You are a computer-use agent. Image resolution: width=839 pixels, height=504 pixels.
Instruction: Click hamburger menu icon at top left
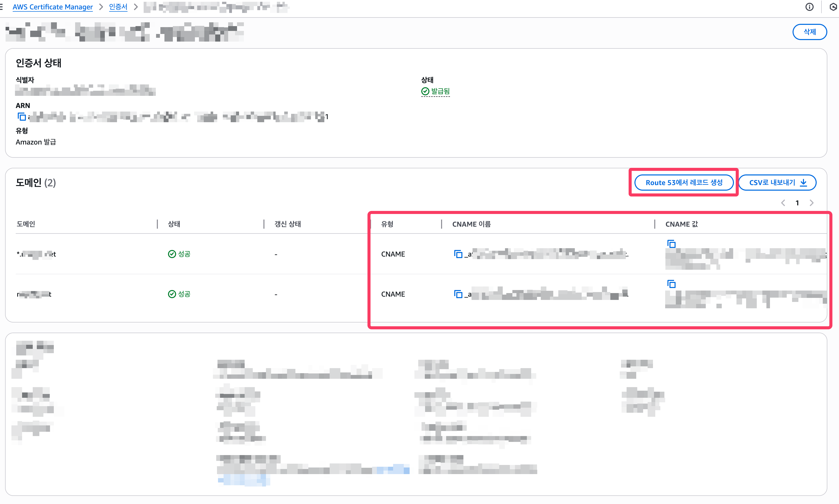2,7
